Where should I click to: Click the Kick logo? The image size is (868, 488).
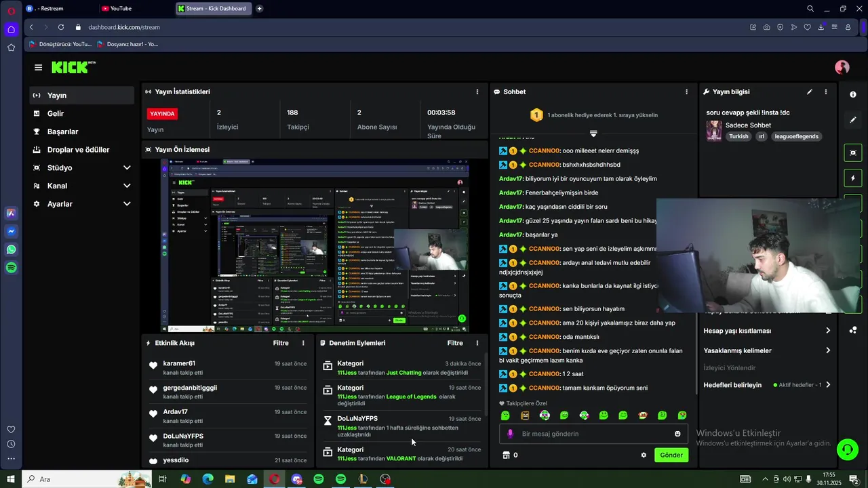(73, 67)
